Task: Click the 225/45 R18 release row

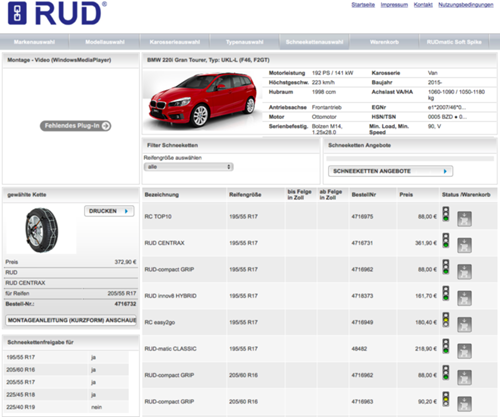Action: click(x=66, y=395)
